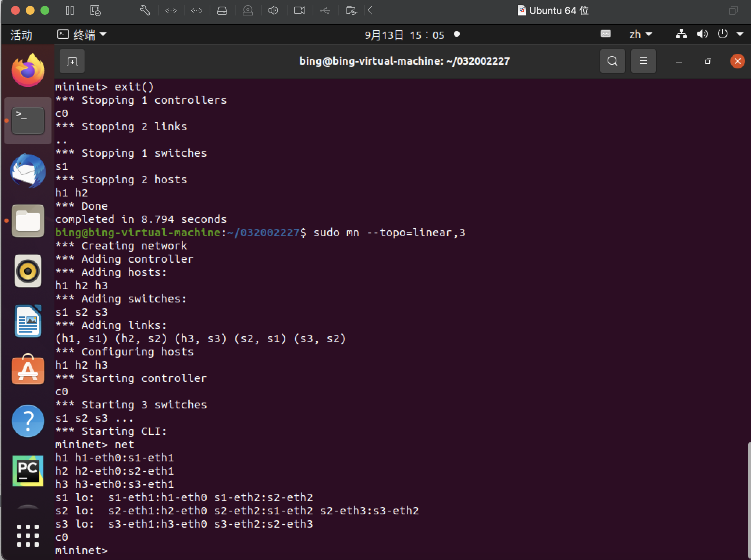Open Thunderbird mail from dock

(28, 171)
